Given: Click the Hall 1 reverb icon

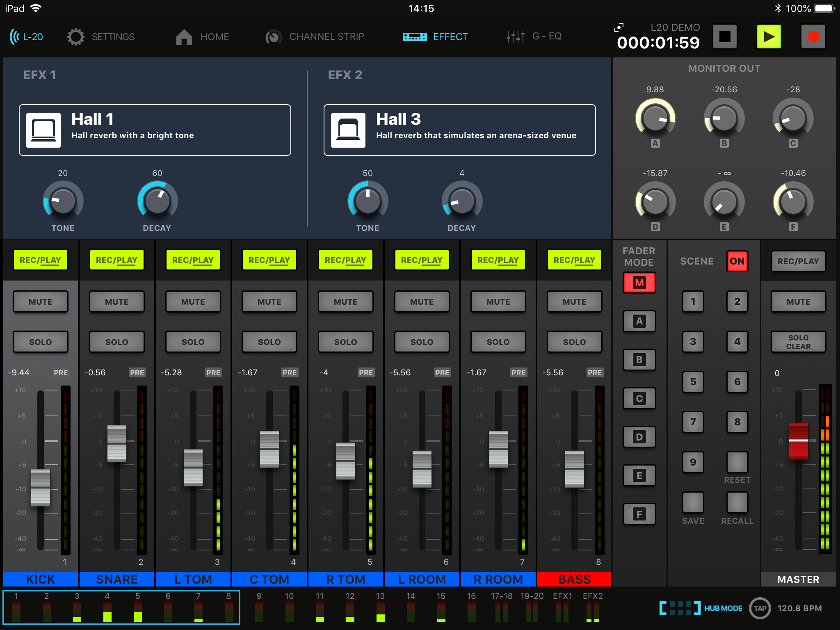Looking at the screenshot, I should click(x=43, y=130).
